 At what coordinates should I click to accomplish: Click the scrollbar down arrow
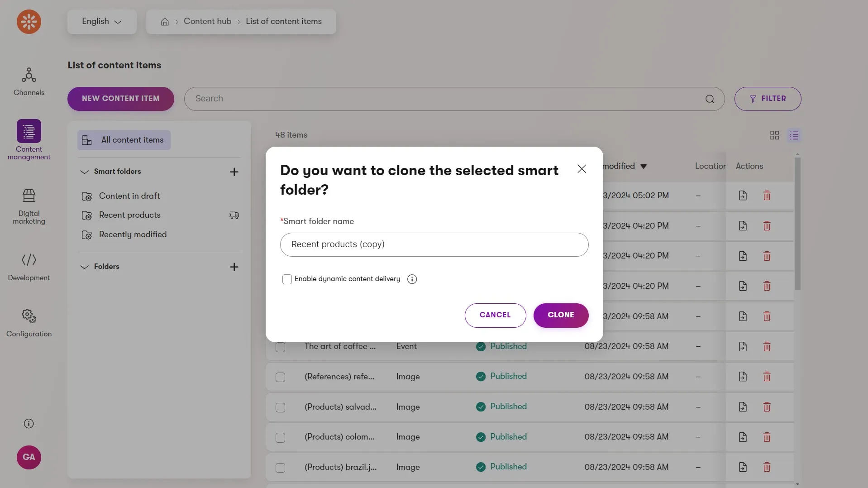click(x=797, y=484)
